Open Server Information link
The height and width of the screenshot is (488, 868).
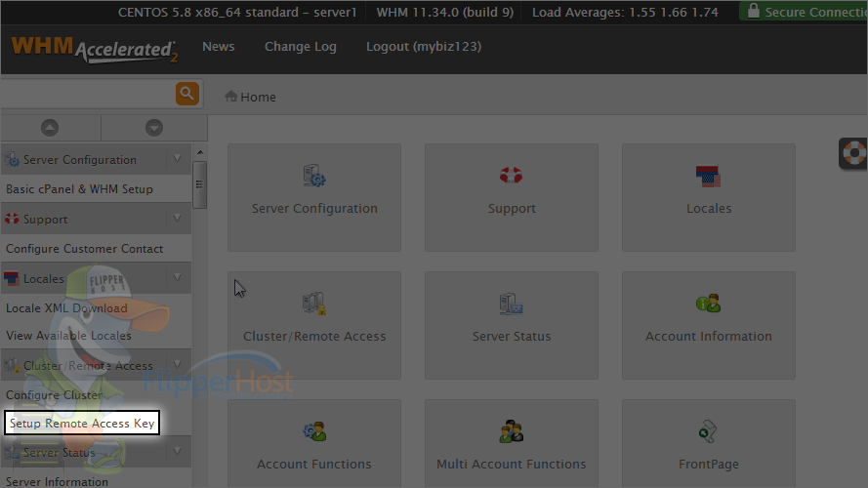[x=57, y=481]
